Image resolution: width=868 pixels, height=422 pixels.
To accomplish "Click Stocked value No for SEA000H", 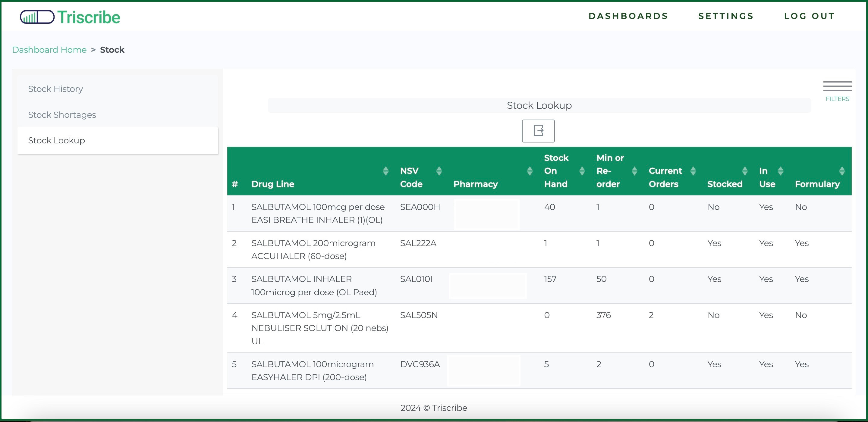I will 713,207.
